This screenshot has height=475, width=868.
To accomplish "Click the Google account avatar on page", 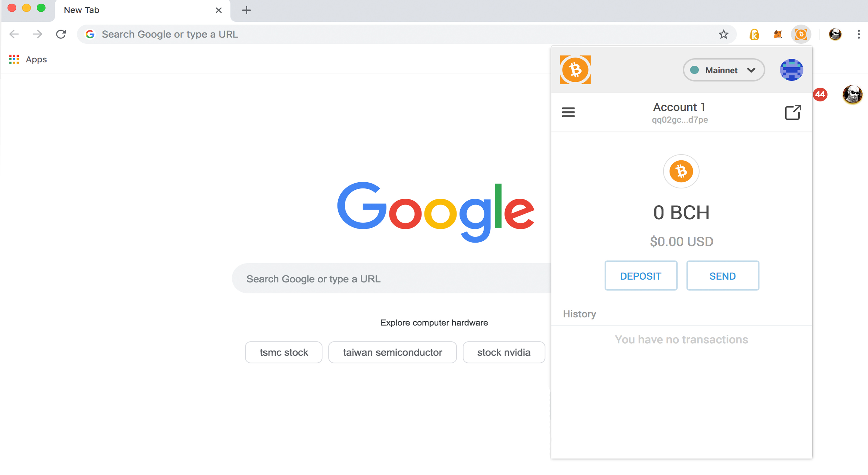I will click(852, 94).
